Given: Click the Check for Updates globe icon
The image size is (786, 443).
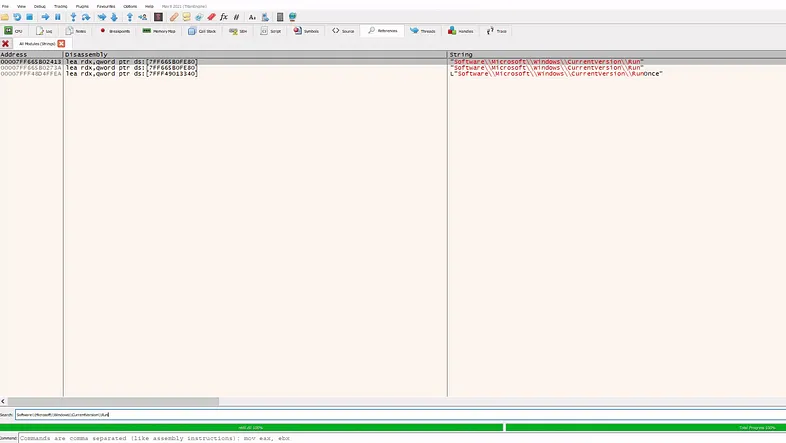Looking at the screenshot, I should click(293, 17).
